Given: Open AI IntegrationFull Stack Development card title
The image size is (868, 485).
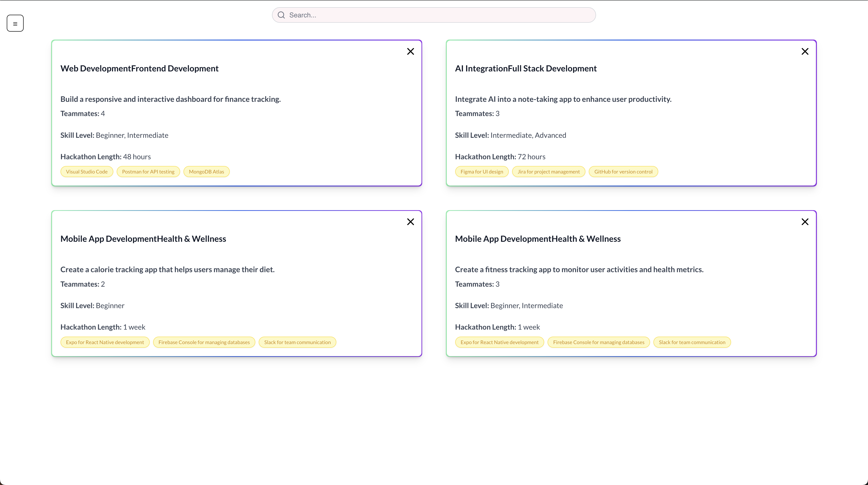Looking at the screenshot, I should coord(526,69).
